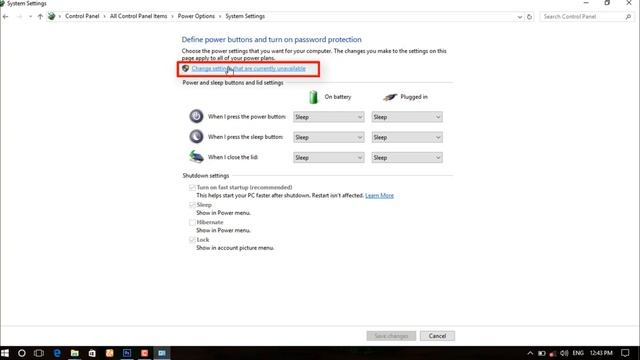640x360 pixels.
Task: Toggle the Sleep power menu checkbox
Action: tap(192, 205)
